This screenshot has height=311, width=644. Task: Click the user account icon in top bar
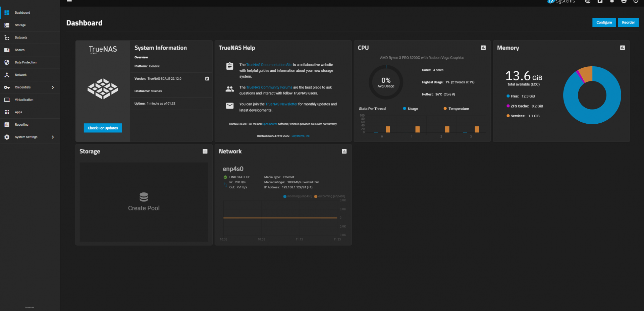[624, 1]
